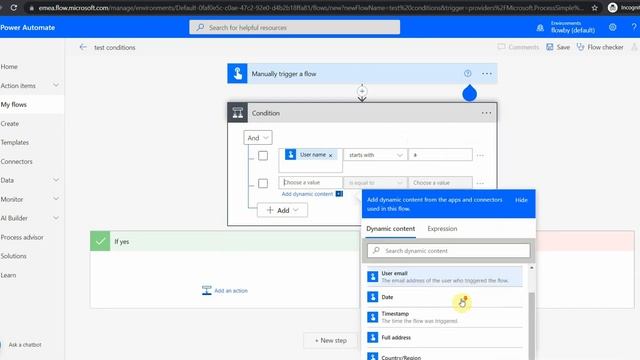Check the box for the User name row
This screenshot has height=360, width=640.
pos(263,156)
